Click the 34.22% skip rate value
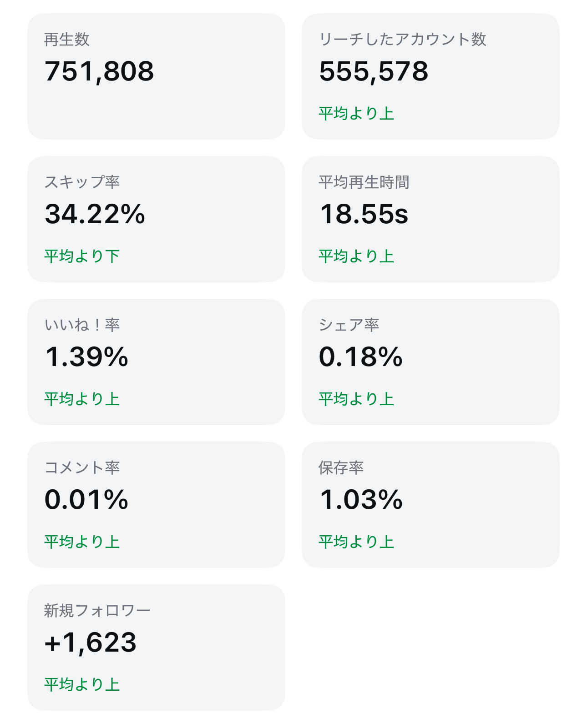 tap(95, 214)
